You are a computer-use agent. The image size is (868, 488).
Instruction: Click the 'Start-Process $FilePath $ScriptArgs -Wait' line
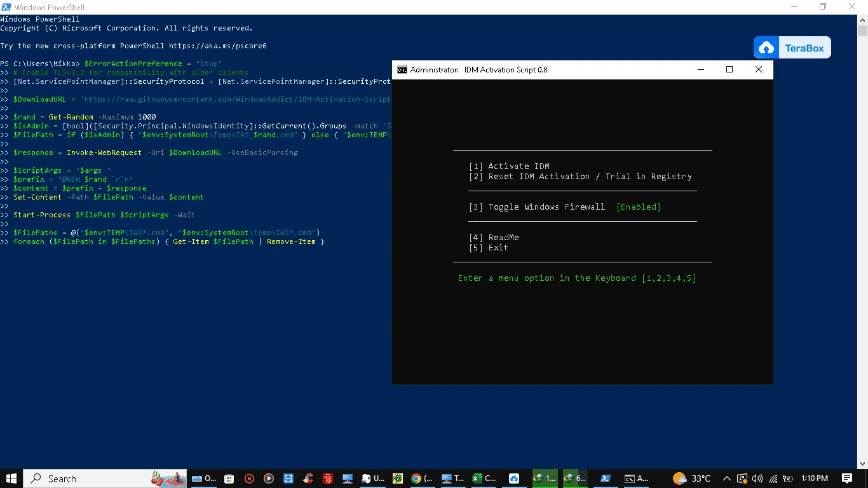104,215
